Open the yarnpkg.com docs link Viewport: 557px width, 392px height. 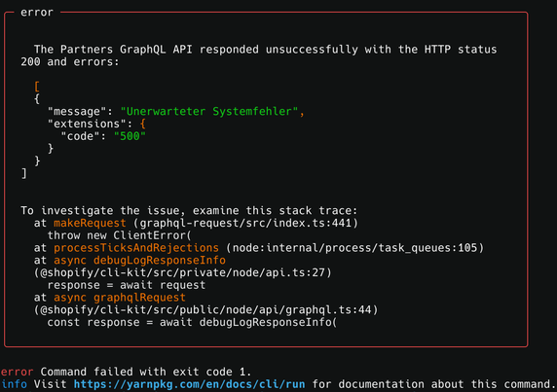point(189,384)
